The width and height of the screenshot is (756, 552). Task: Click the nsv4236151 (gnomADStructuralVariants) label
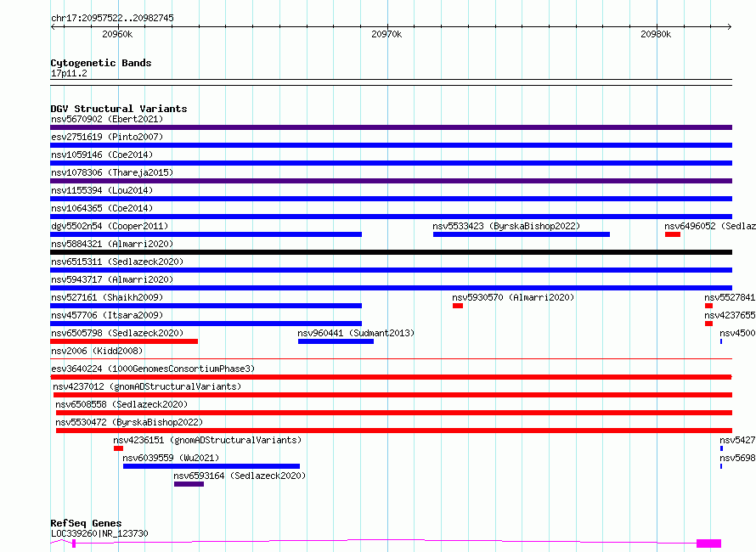(207, 440)
